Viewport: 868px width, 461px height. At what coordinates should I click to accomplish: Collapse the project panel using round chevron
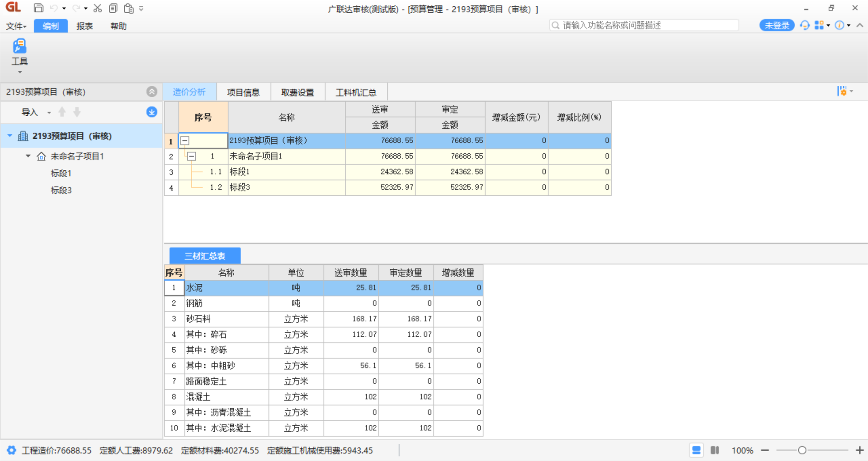[x=152, y=92]
